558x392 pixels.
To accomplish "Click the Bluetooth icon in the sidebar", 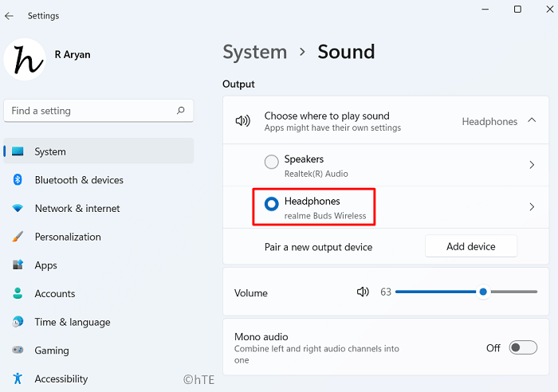I will click(x=18, y=179).
